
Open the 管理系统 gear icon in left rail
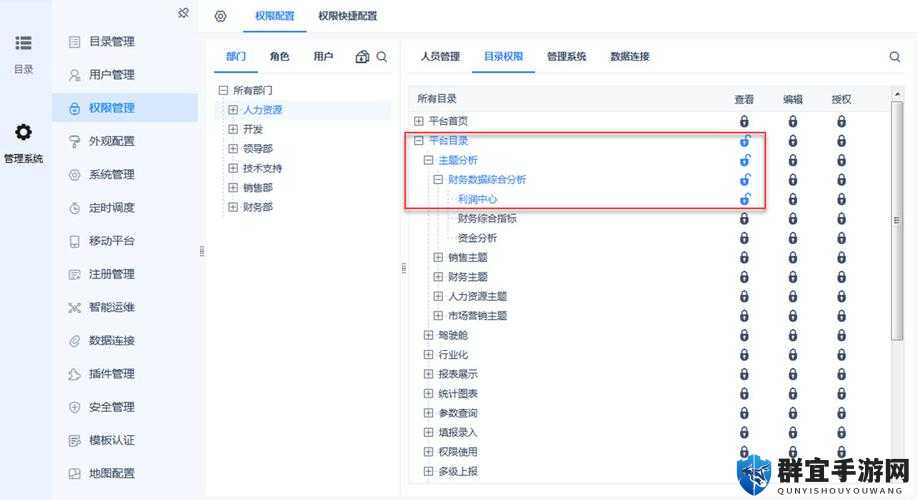point(23,132)
